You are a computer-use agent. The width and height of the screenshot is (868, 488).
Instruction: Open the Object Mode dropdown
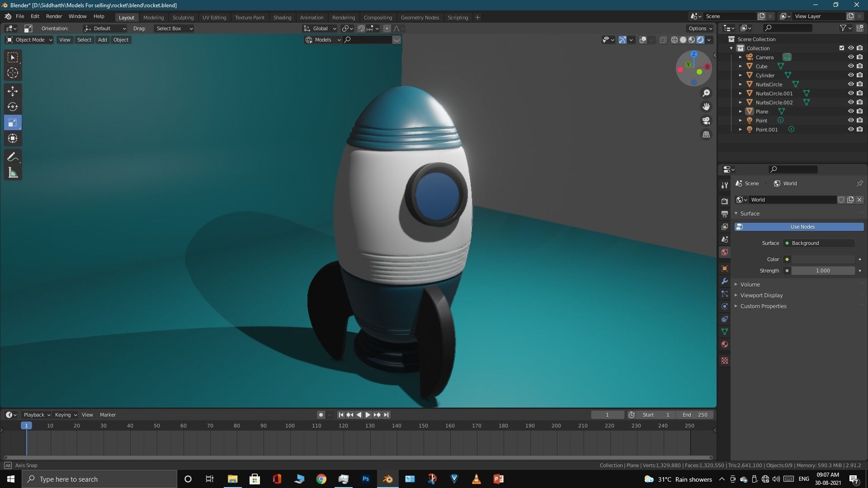29,40
